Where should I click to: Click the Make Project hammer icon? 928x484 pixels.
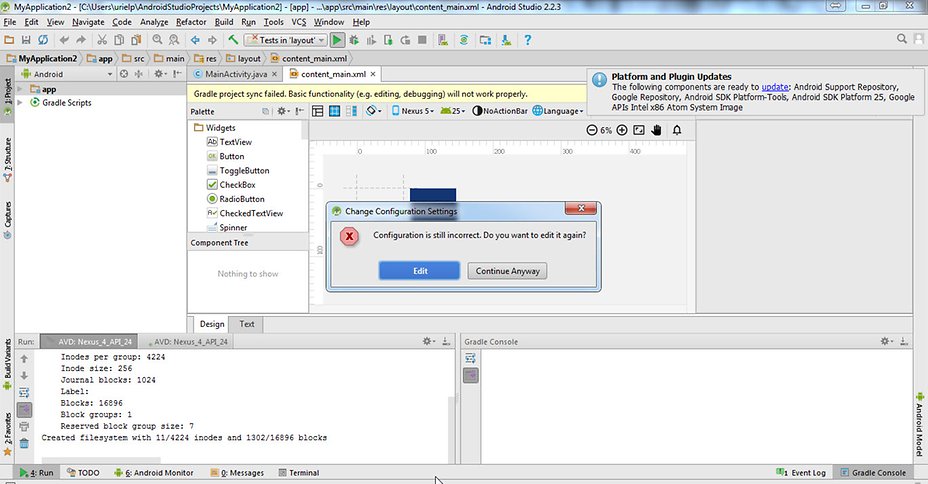point(233,40)
